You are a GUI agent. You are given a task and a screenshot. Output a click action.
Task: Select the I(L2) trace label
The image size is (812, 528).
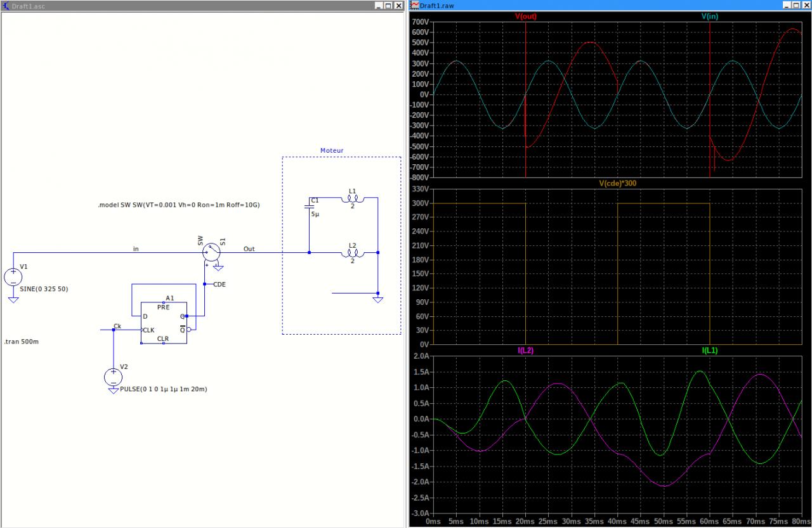(525, 351)
